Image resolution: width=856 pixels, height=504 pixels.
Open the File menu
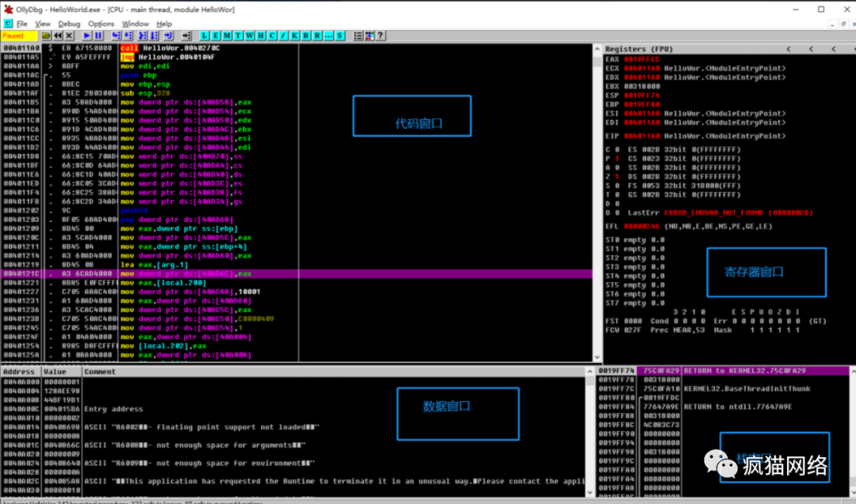[22, 24]
